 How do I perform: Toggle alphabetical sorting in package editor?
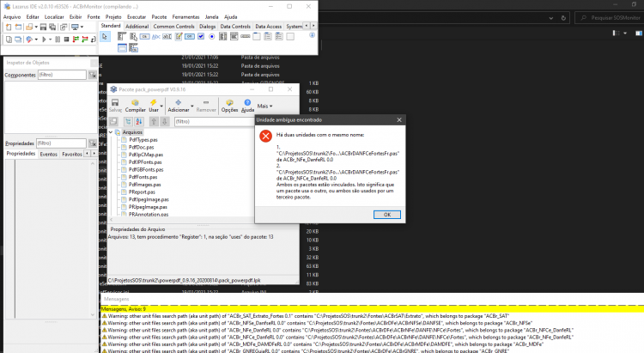pos(139,122)
